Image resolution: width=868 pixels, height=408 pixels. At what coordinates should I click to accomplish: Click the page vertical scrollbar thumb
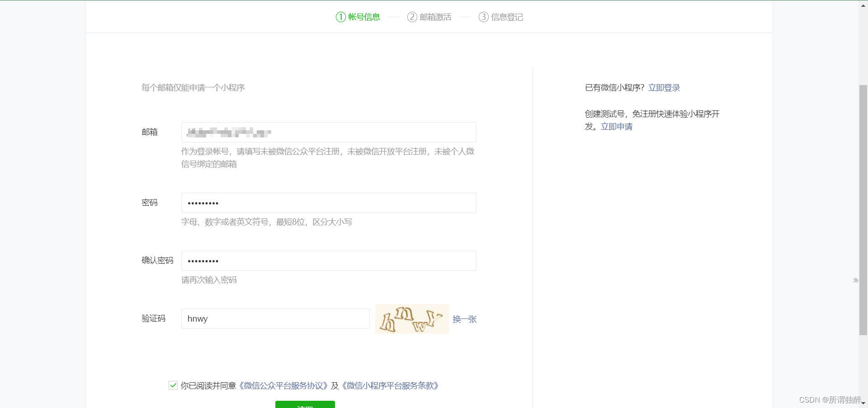click(863, 210)
